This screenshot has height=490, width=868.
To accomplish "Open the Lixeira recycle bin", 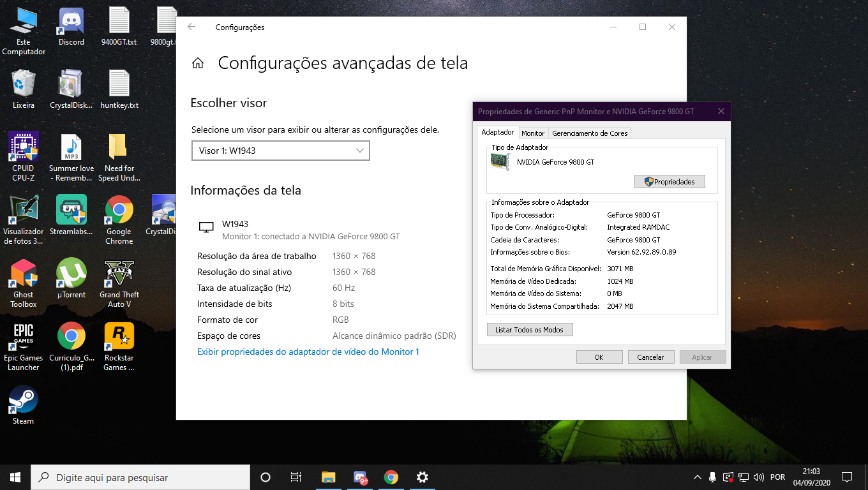I will (x=24, y=89).
